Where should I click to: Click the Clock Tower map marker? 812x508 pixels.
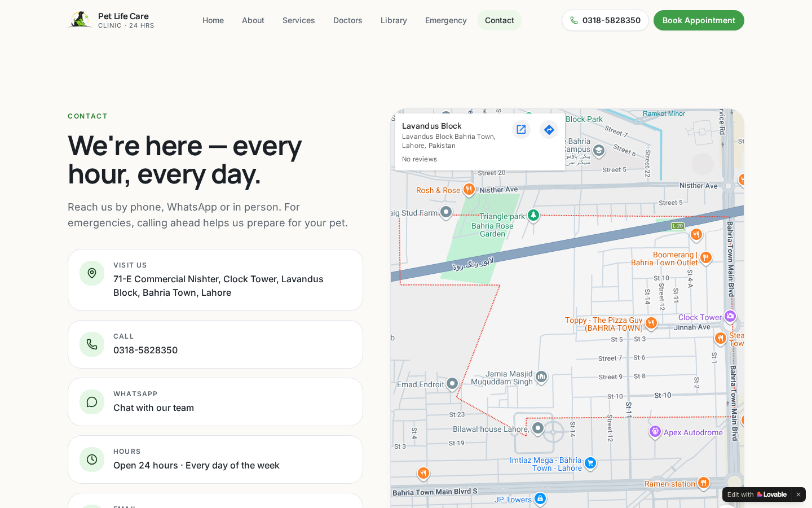pyautogui.click(x=730, y=317)
